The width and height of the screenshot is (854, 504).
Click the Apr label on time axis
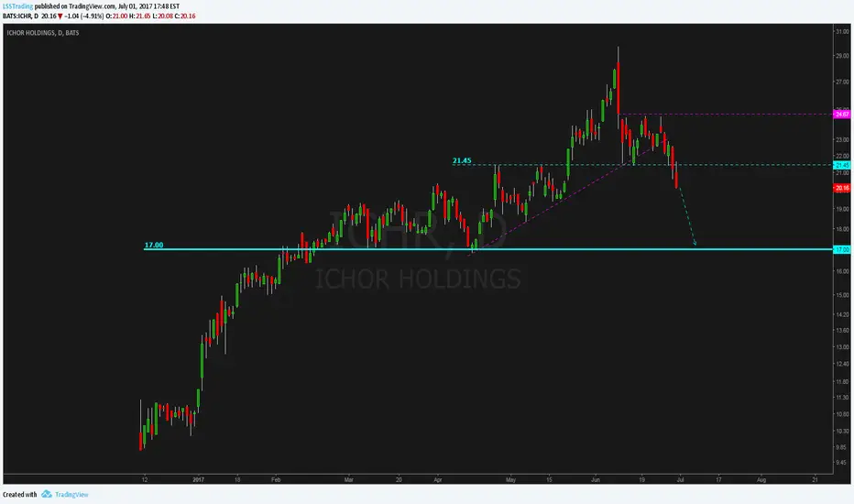pos(438,480)
